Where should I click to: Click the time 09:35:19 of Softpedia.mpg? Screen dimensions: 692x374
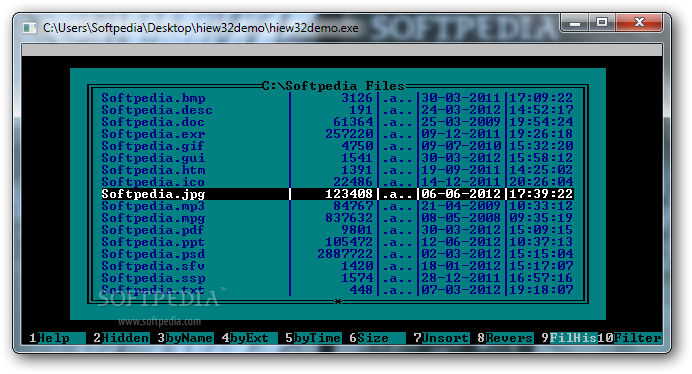point(541,218)
